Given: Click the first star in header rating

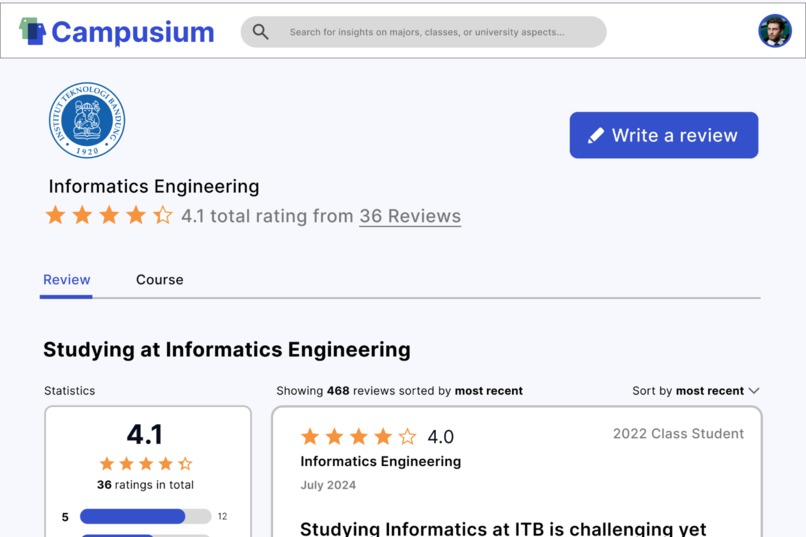Looking at the screenshot, I should click(x=56, y=215).
